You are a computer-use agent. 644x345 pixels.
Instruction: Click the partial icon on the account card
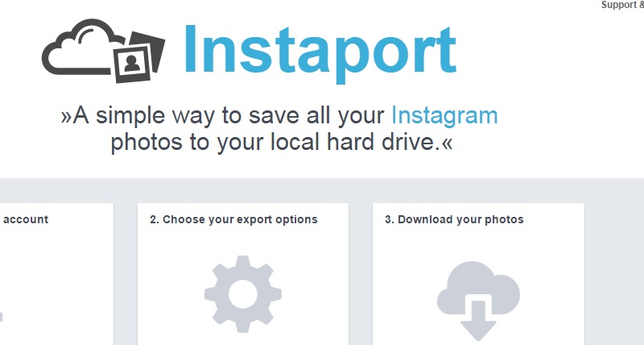[2, 317]
